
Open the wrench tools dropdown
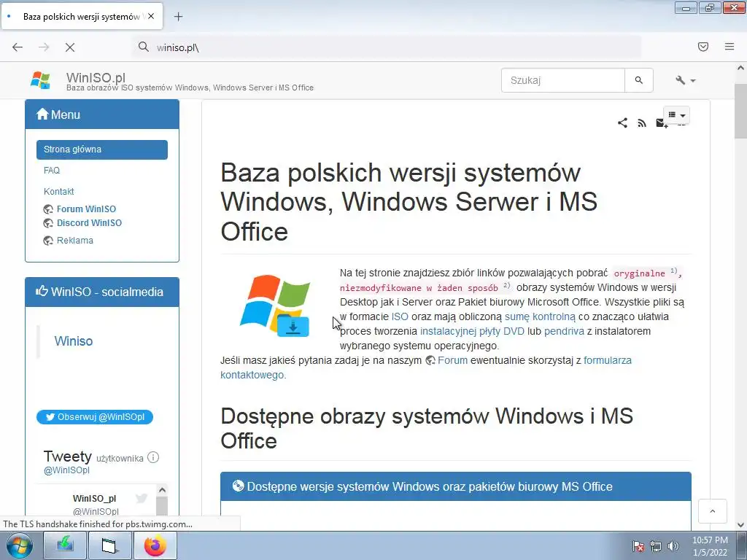point(685,80)
